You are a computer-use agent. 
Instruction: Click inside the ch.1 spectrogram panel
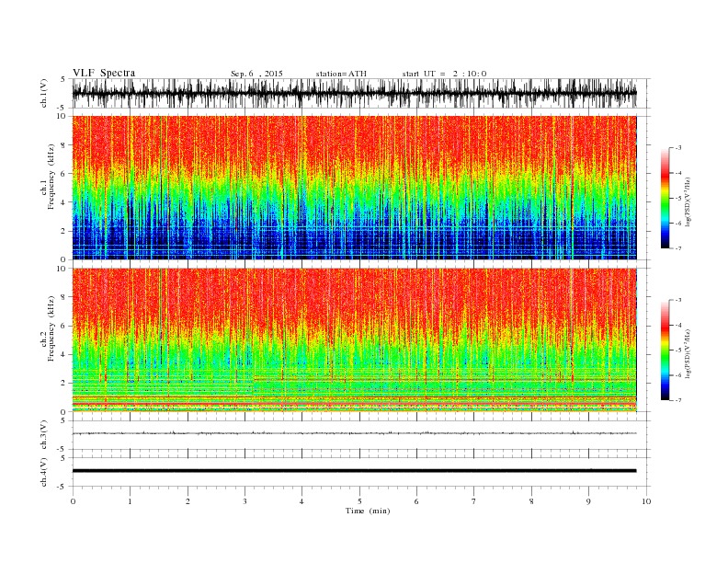pyautogui.click(x=354, y=188)
